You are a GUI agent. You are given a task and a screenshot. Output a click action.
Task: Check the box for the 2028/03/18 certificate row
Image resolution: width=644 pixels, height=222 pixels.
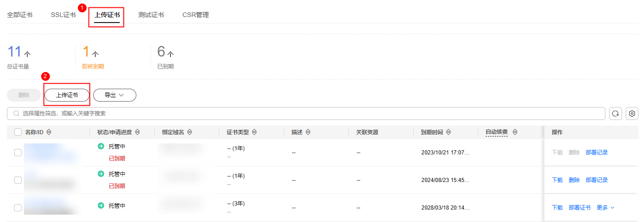click(x=18, y=208)
